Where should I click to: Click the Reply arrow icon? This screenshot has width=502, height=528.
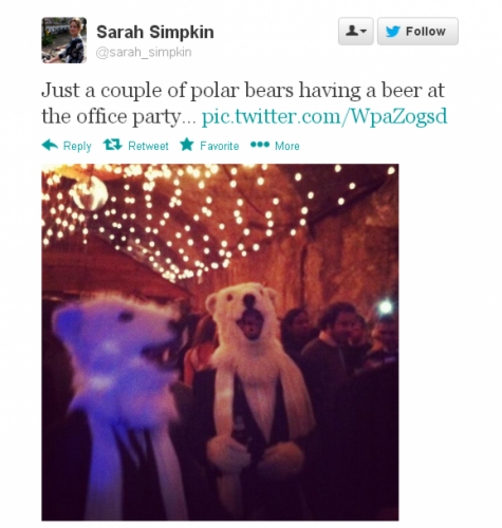(50, 145)
